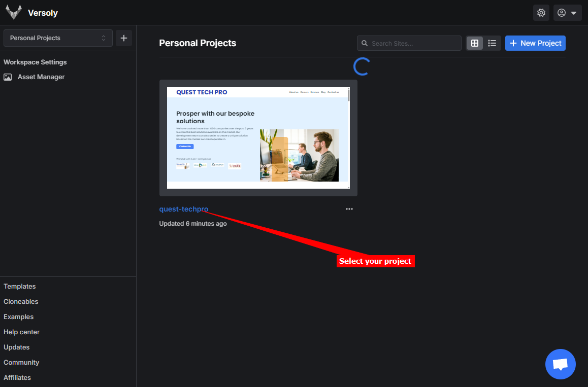The height and width of the screenshot is (387, 588).
Task: Click the plus icon to add workspace
Action: (124, 38)
